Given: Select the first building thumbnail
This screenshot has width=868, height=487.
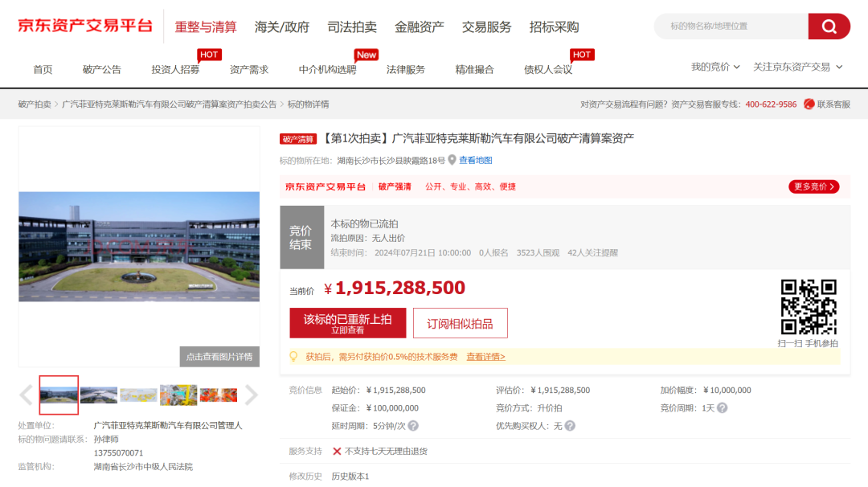Looking at the screenshot, I should [x=59, y=395].
